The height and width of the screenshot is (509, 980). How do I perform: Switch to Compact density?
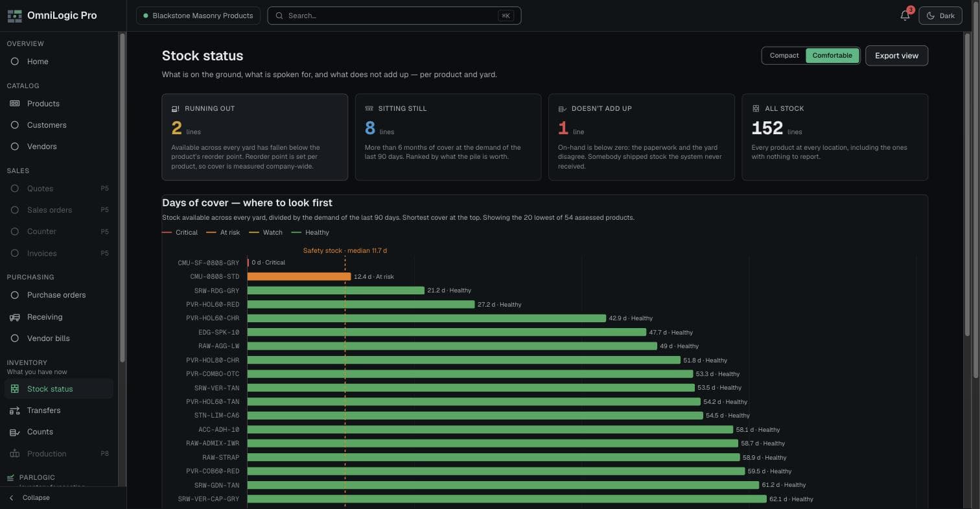coord(784,56)
